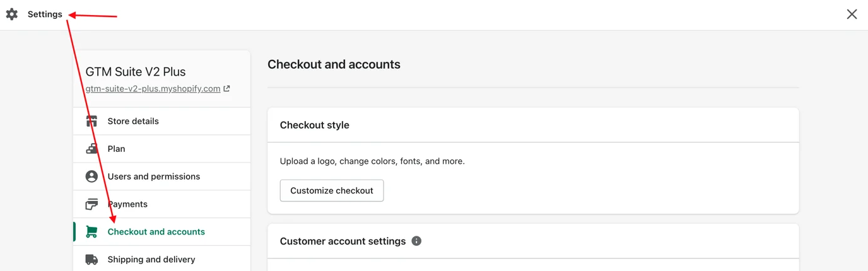The image size is (868, 271).
Task: Click the GTM Suite V2 Plus store name
Action: (x=136, y=72)
